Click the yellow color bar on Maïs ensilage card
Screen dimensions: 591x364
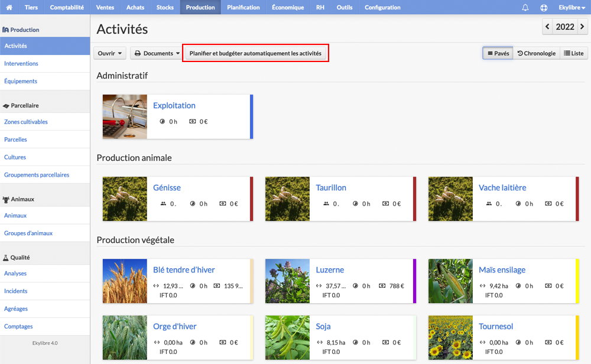(577, 281)
